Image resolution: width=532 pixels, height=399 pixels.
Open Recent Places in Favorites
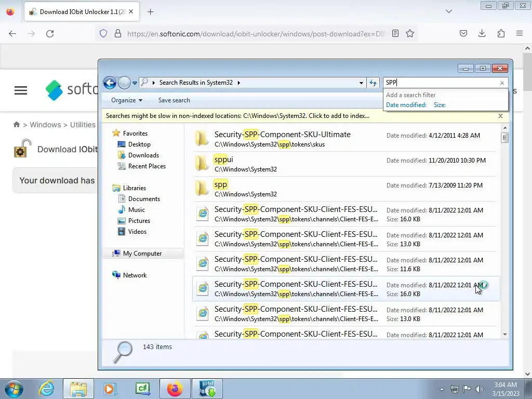147,166
